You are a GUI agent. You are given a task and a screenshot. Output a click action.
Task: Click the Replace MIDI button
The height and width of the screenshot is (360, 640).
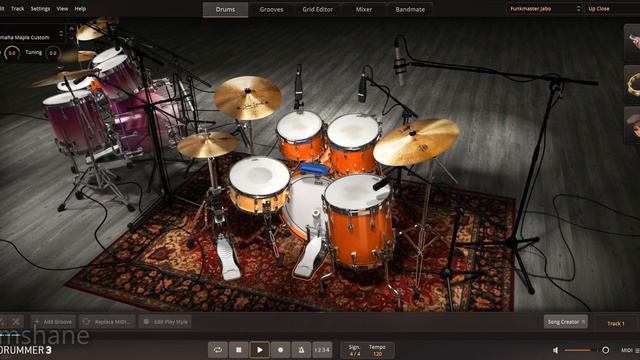108,322
